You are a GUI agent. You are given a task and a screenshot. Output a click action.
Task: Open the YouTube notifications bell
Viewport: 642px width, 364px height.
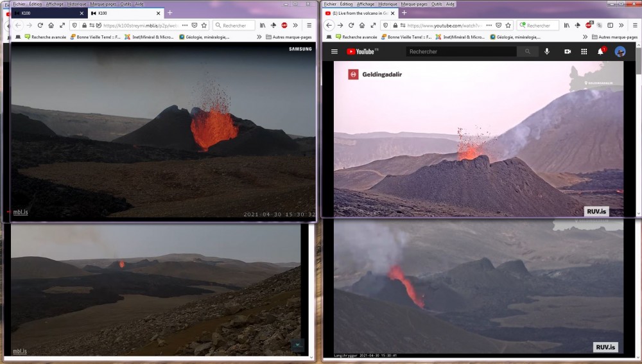point(601,51)
